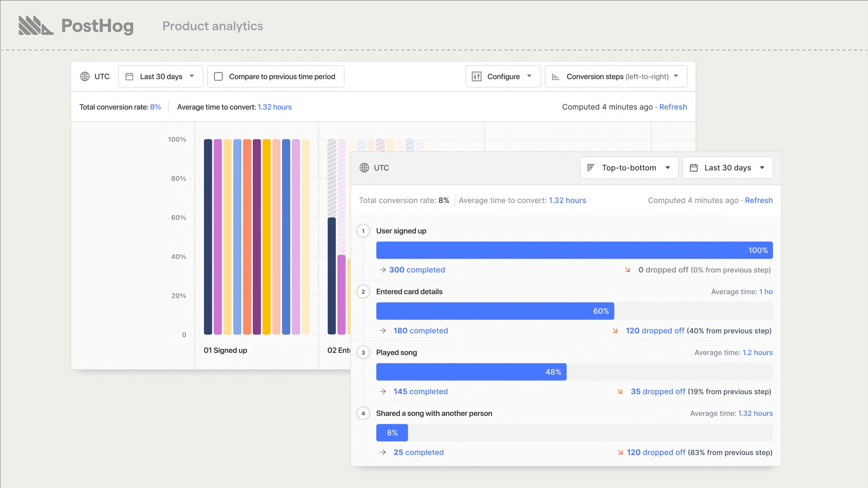
Task: Click the dropdown arrow next to calendar icon in popup
Action: coord(762,168)
